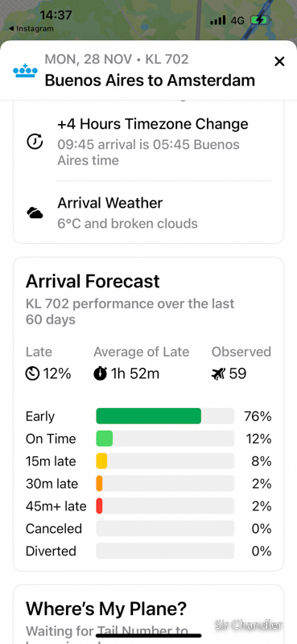Tap the home indicator bar
The image size is (297, 644).
tap(149, 636)
